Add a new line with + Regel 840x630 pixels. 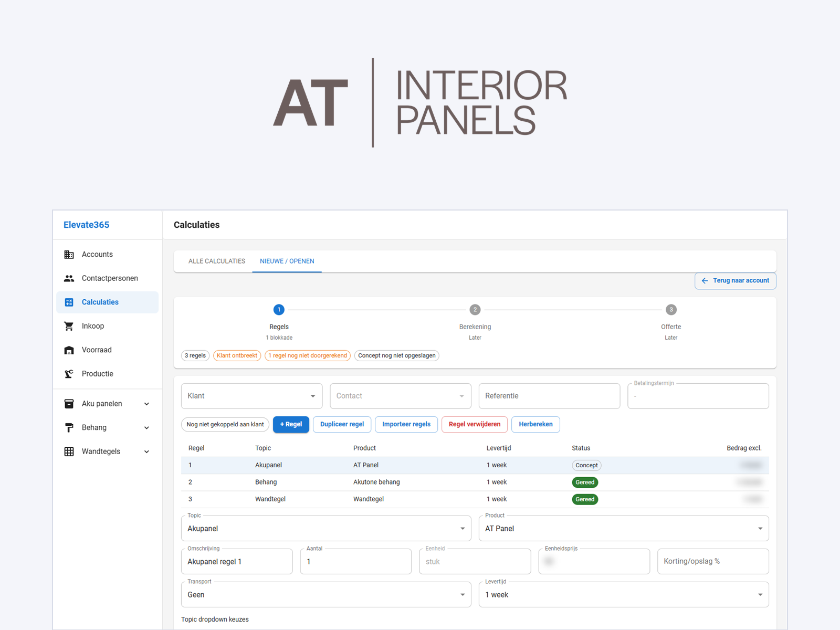point(291,424)
